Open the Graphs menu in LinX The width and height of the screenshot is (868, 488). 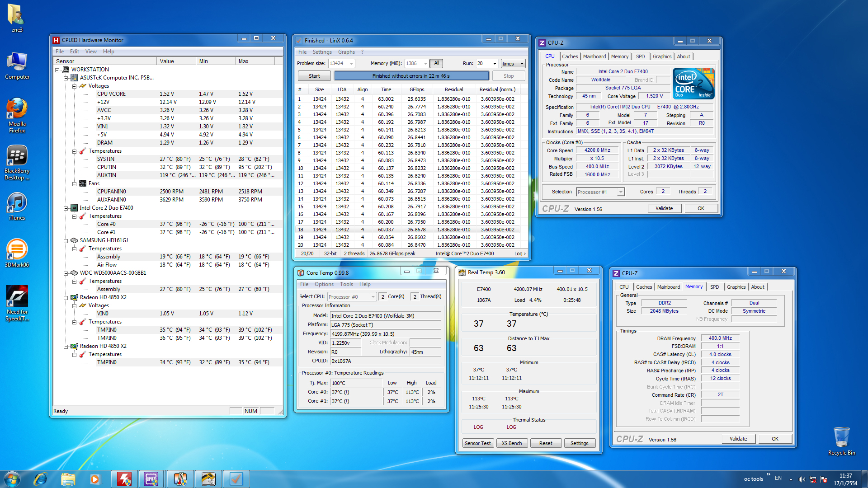click(x=346, y=52)
